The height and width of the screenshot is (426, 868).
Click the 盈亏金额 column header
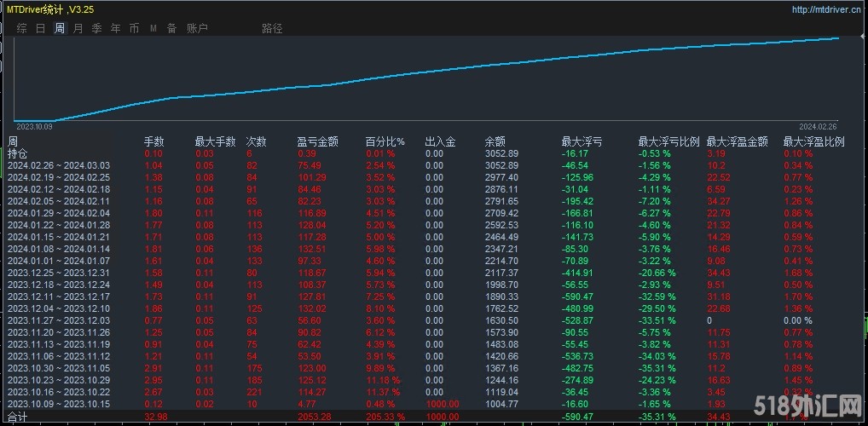click(x=318, y=142)
